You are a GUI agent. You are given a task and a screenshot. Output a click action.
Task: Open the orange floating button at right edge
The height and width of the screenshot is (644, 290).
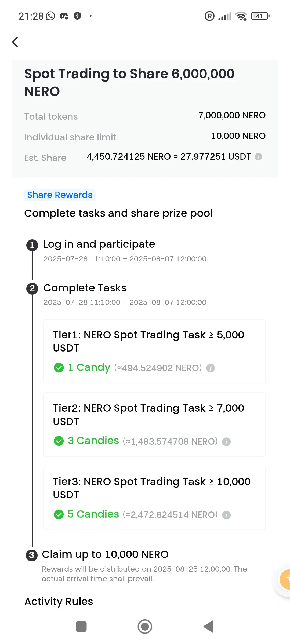(x=285, y=580)
